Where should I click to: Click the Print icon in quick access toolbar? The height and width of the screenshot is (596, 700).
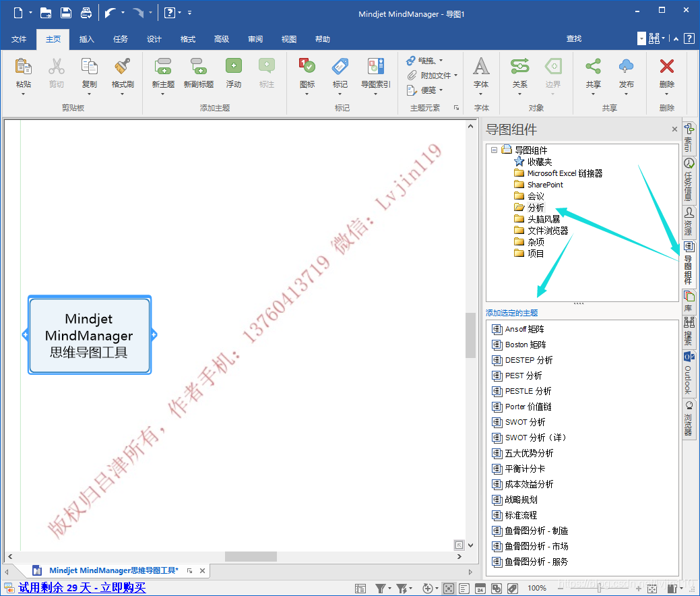tap(86, 13)
